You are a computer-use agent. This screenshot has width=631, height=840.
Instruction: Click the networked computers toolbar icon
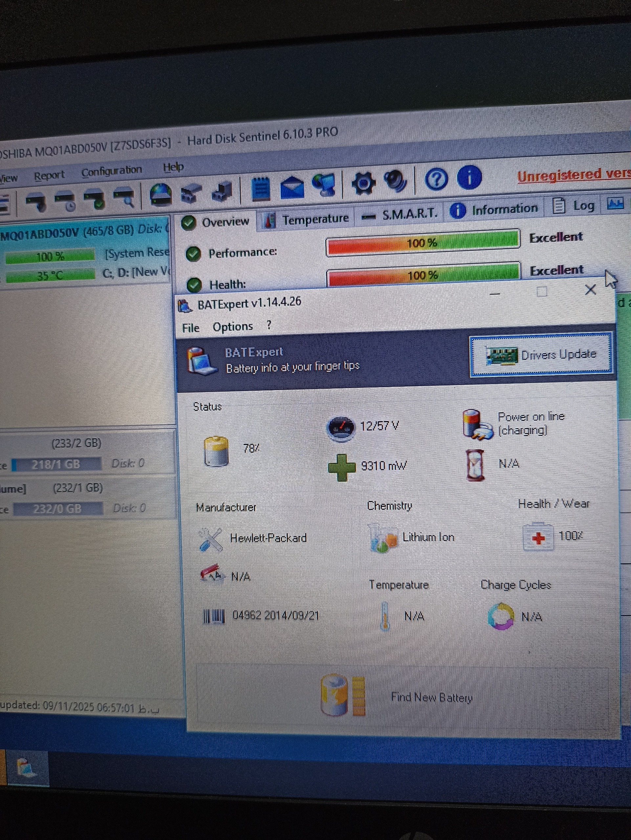324,185
